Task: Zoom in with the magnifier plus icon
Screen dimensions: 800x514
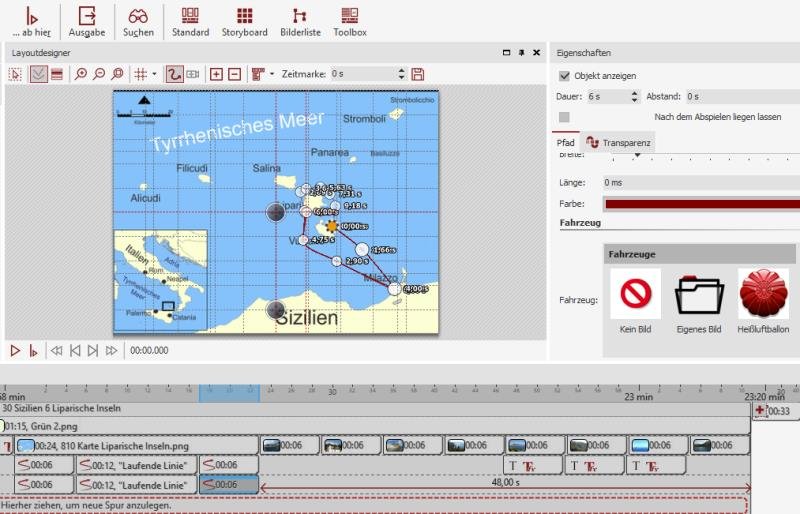Action: [x=81, y=74]
